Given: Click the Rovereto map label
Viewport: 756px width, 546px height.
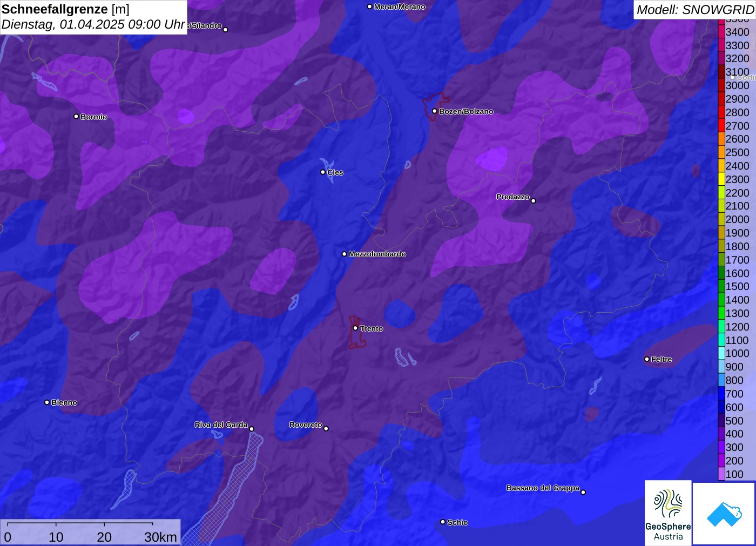Looking at the screenshot, I should click(306, 424).
